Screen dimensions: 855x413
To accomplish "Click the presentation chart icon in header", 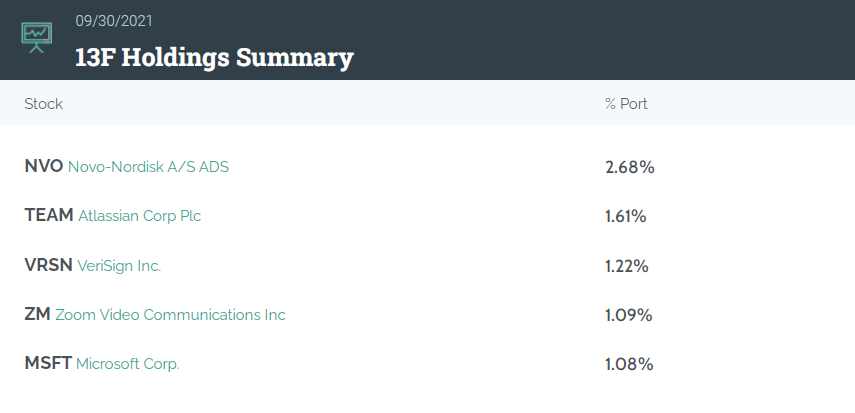I will (37, 38).
